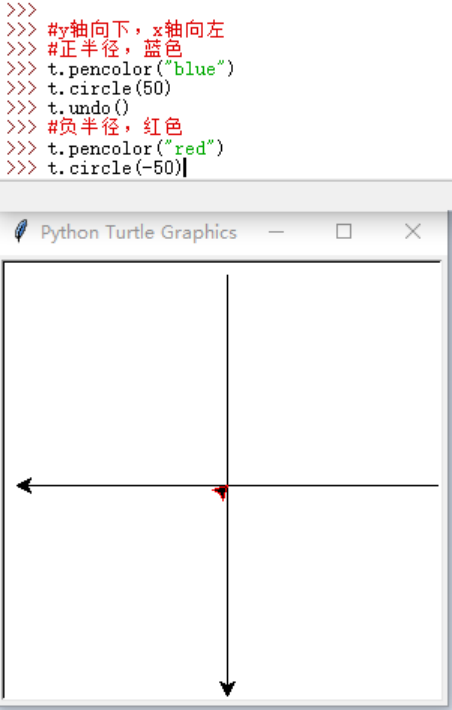Click the red turtle cursor at the origin
Viewport: 452px width, 710px height.
221,492
